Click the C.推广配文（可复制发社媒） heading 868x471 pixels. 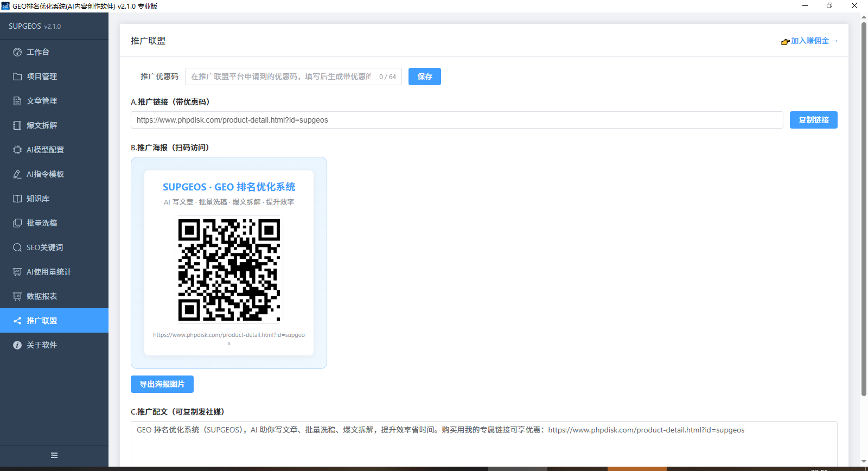[177, 412]
